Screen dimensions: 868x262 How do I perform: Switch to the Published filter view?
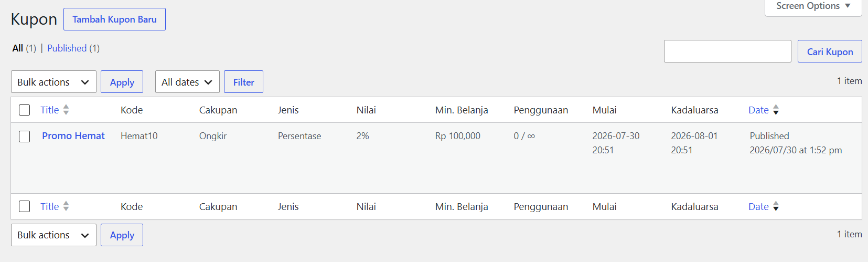click(x=67, y=48)
